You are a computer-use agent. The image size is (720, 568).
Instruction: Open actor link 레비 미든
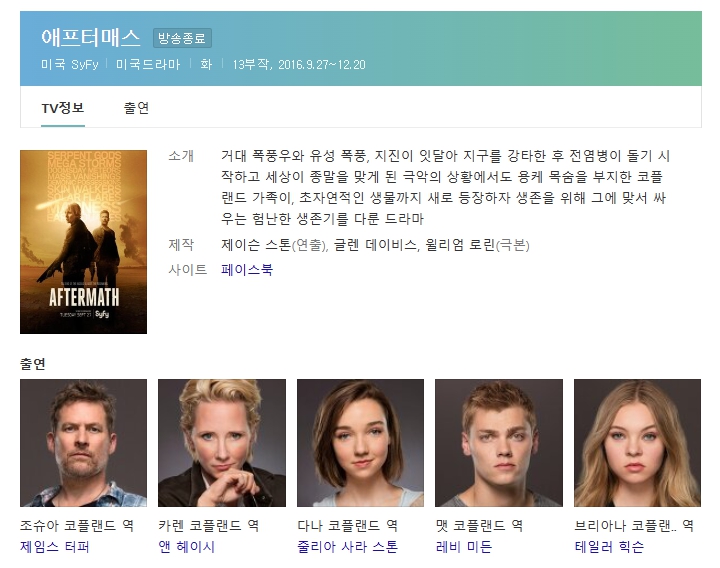pyautogui.click(x=463, y=546)
